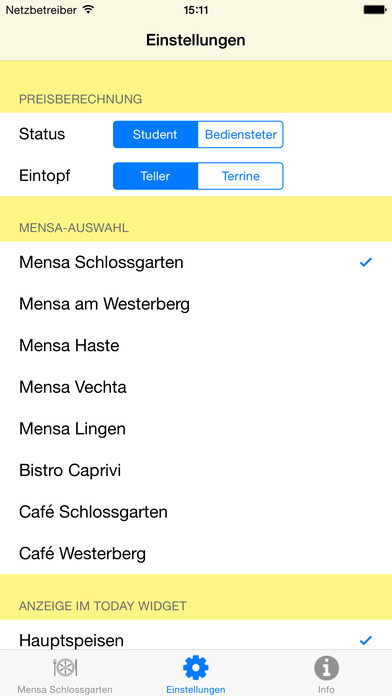The width and height of the screenshot is (392, 696).
Task: Select Café Westerberg
Action: tap(196, 554)
